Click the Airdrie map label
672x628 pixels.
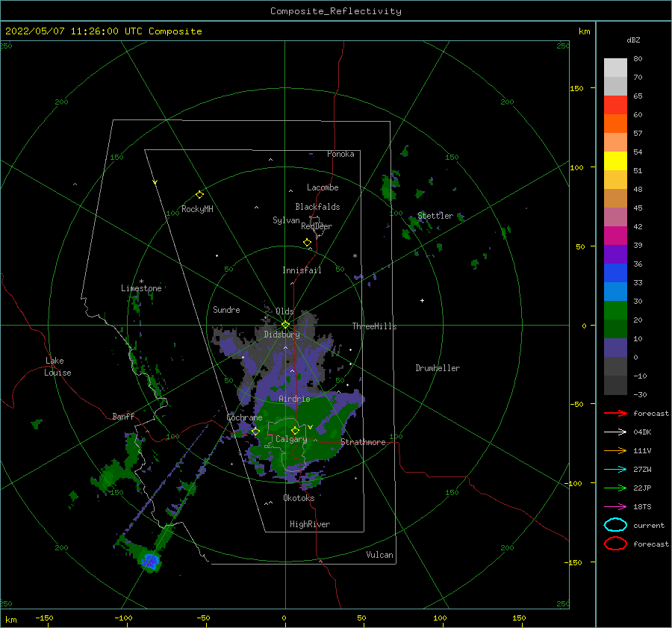coord(294,399)
